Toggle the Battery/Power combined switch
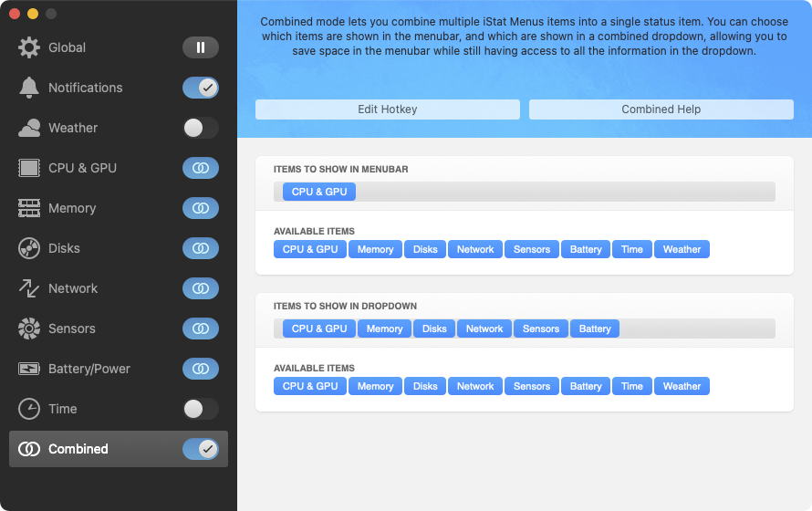Image resolution: width=812 pixels, height=511 pixels. point(201,369)
